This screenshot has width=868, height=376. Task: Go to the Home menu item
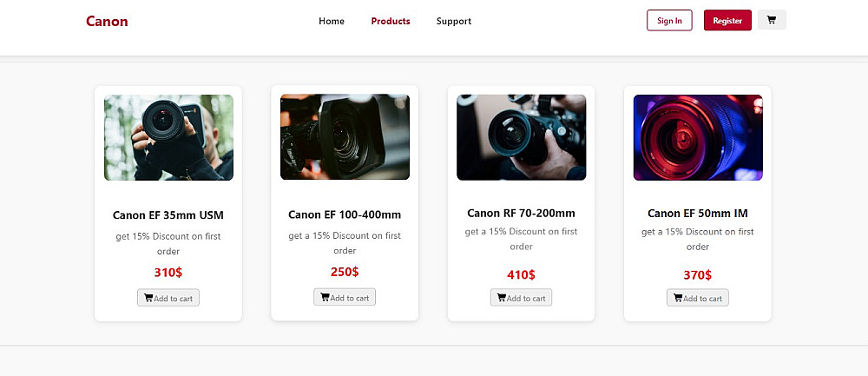coord(332,21)
